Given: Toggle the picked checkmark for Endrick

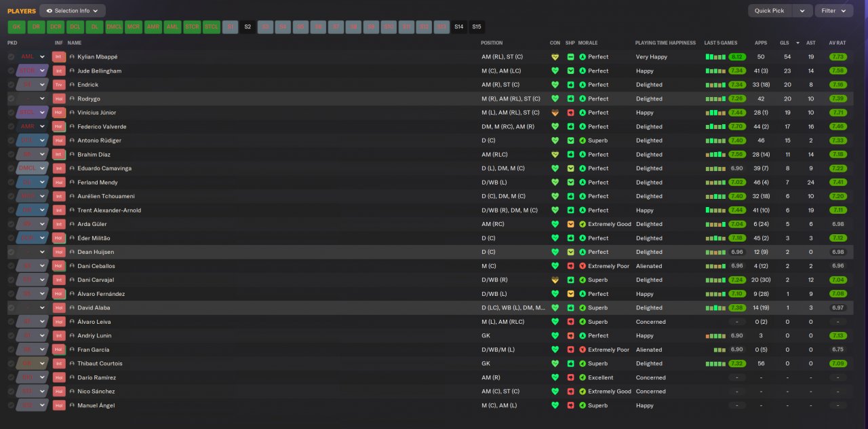Looking at the screenshot, I should point(12,85).
